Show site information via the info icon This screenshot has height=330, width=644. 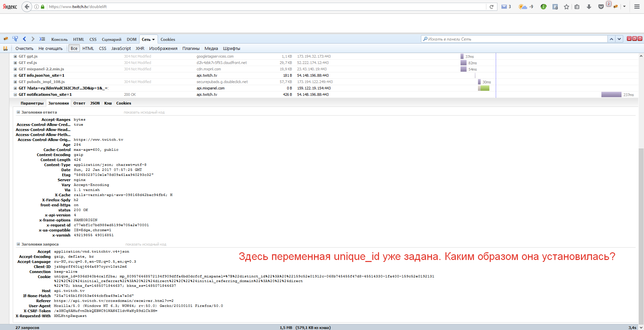pyautogui.click(x=36, y=7)
